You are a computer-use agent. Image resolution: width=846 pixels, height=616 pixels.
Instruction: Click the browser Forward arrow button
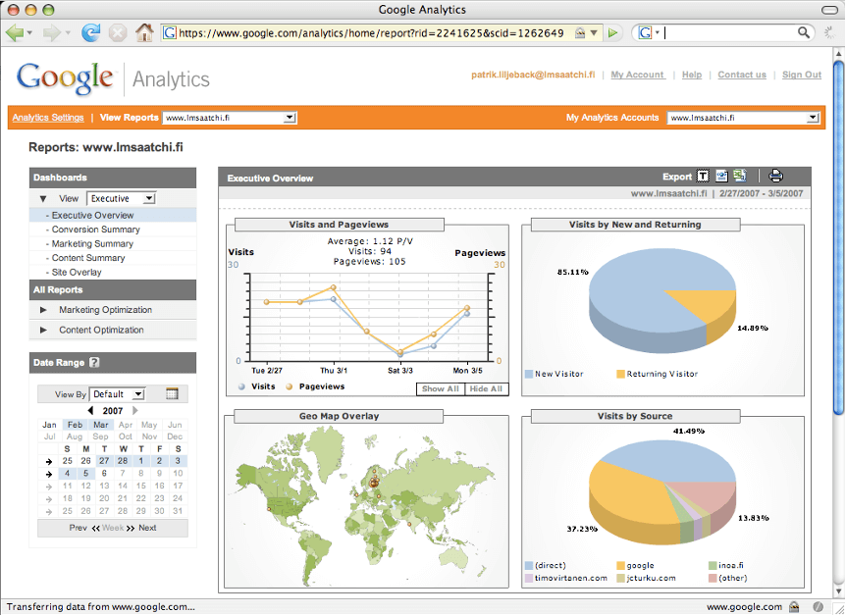pos(52,33)
